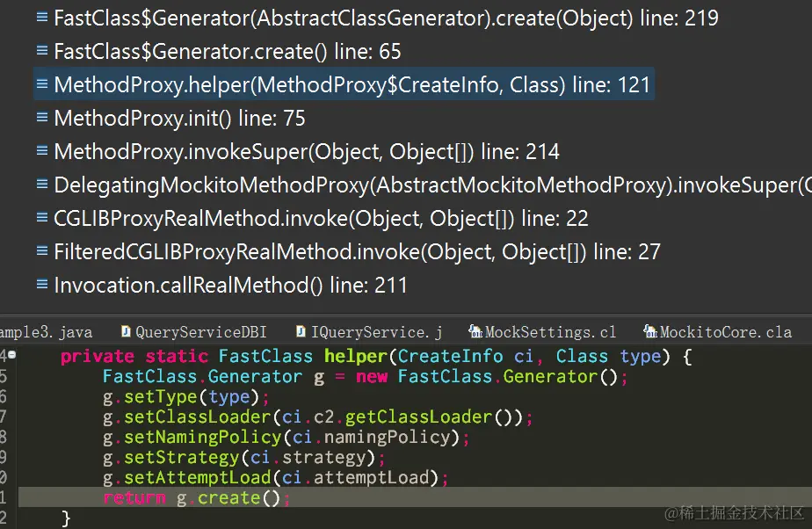
Task: Click 'CreateInfo' parameter type in method signature
Action: [450, 357]
